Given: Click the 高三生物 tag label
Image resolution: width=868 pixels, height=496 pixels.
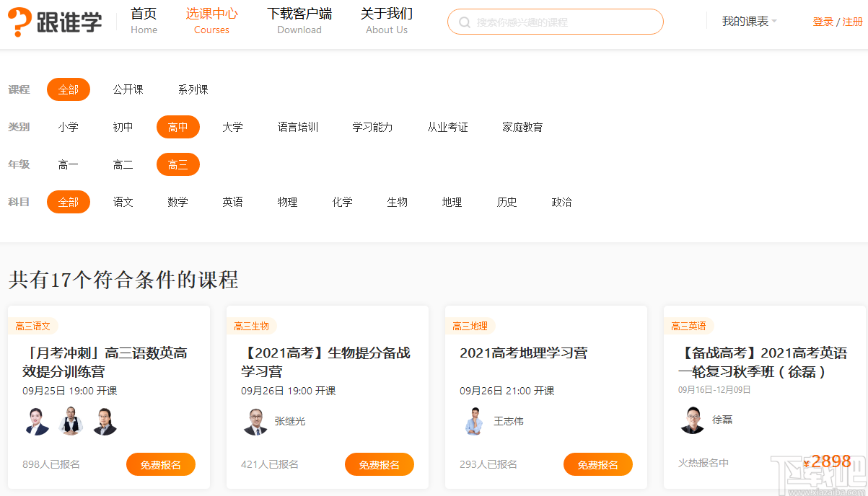Looking at the screenshot, I should click(252, 326).
